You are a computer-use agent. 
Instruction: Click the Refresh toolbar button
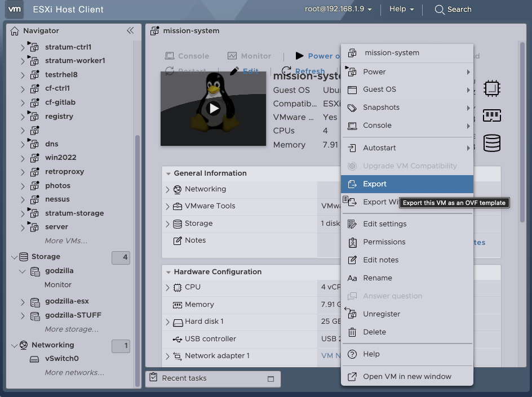pyautogui.click(x=303, y=71)
